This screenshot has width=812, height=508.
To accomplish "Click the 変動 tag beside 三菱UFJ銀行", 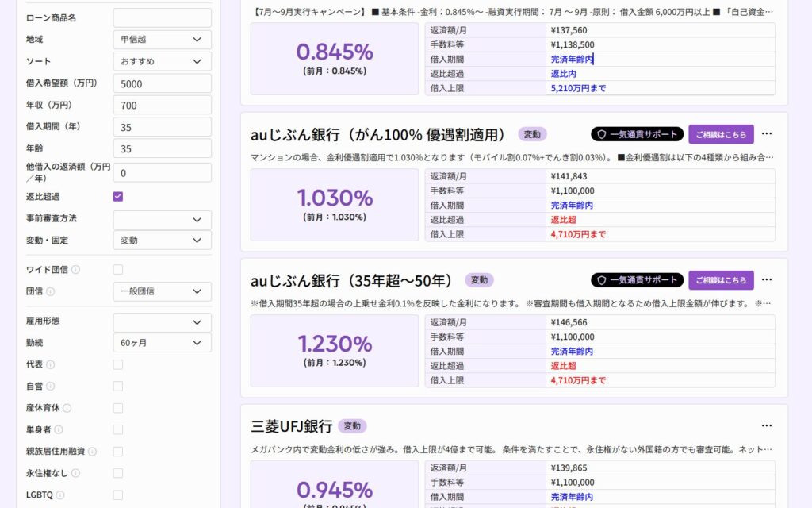I will (352, 426).
